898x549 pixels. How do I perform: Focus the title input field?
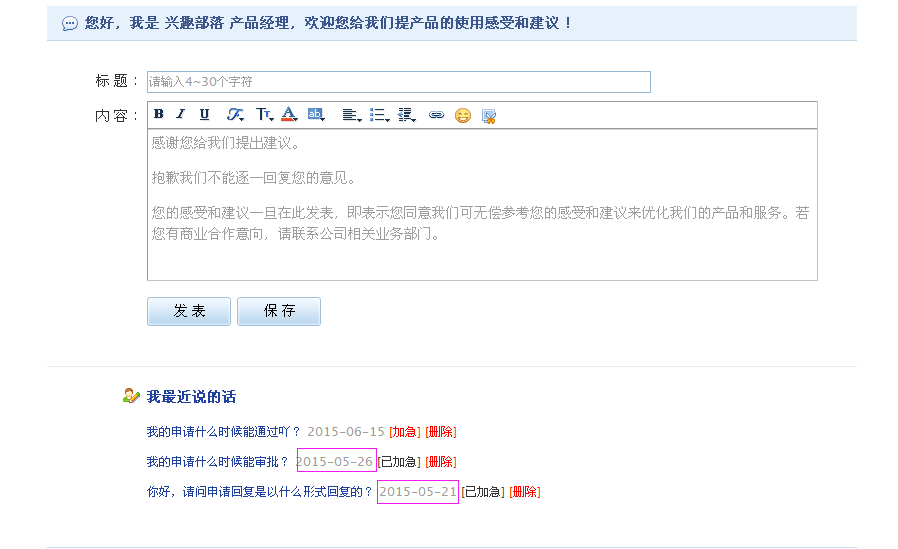[x=399, y=82]
